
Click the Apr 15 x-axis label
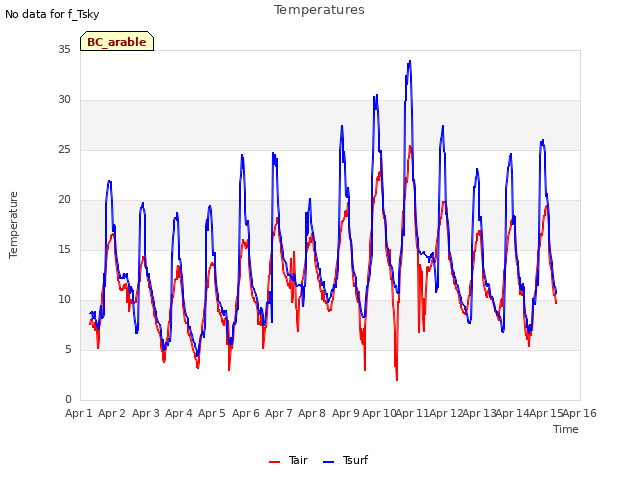tap(546, 413)
